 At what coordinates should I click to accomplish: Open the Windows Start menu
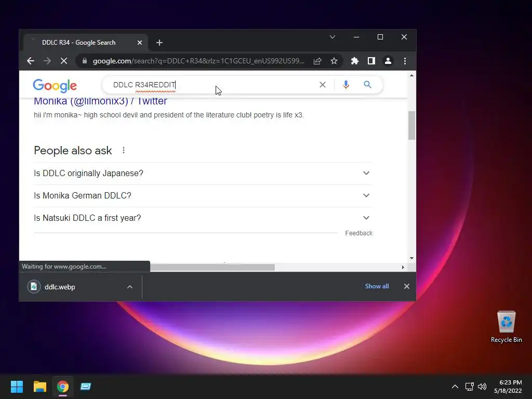(17, 387)
